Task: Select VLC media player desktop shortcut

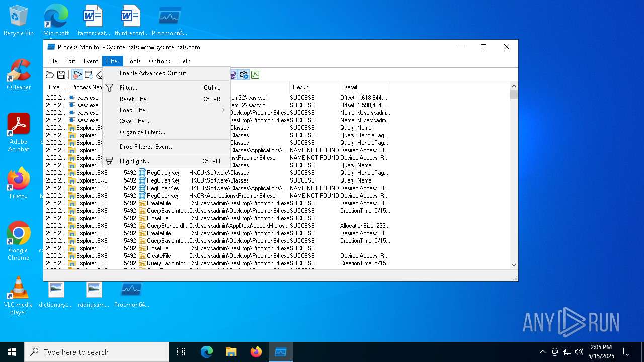Action: (x=19, y=296)
